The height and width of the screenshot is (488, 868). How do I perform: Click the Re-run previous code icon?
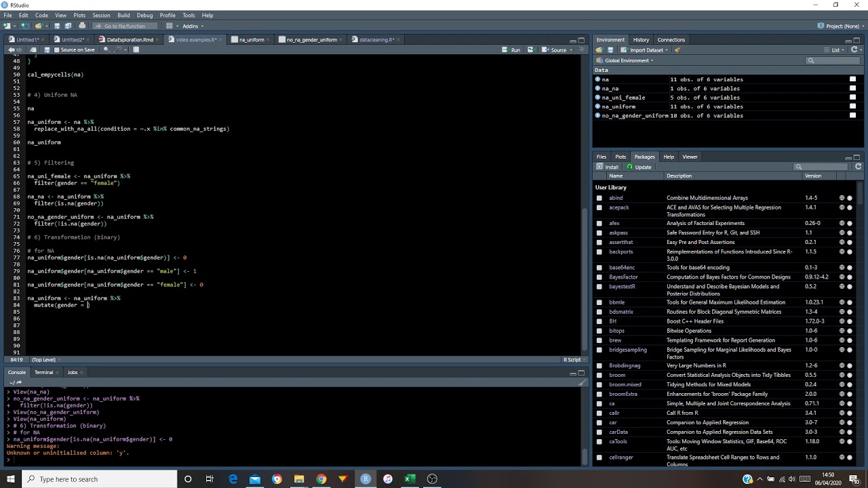pos(530,50)
